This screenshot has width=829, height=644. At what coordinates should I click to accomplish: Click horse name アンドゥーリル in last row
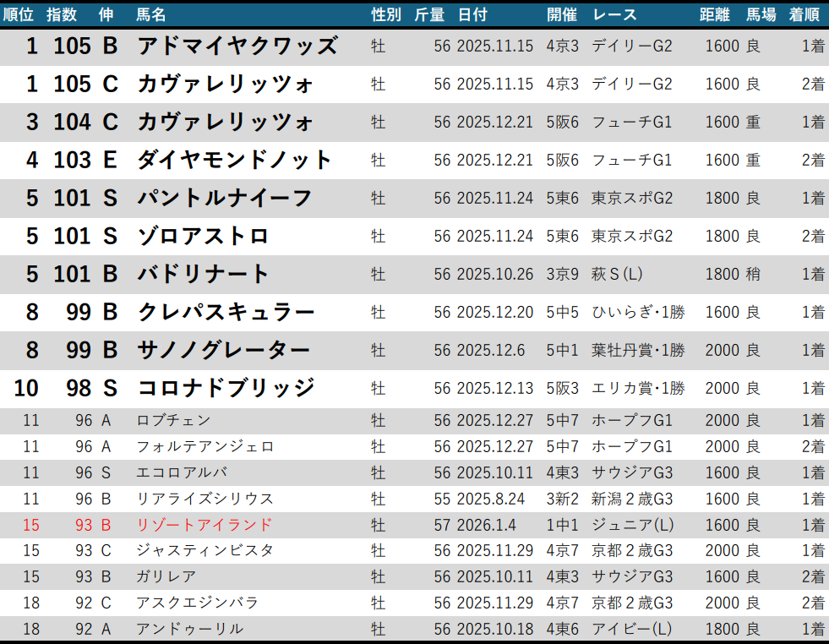[190, 629]
